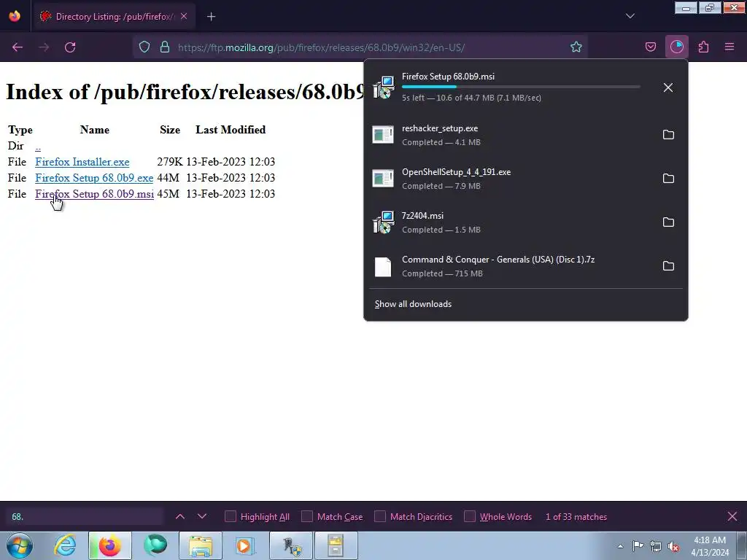Open the parent directory link

point(38,147)
